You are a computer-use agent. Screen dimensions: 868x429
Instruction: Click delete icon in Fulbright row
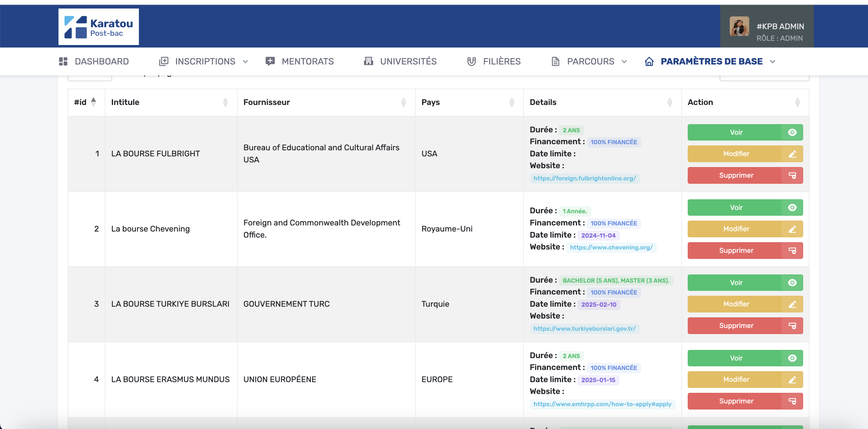click(792, 176)
